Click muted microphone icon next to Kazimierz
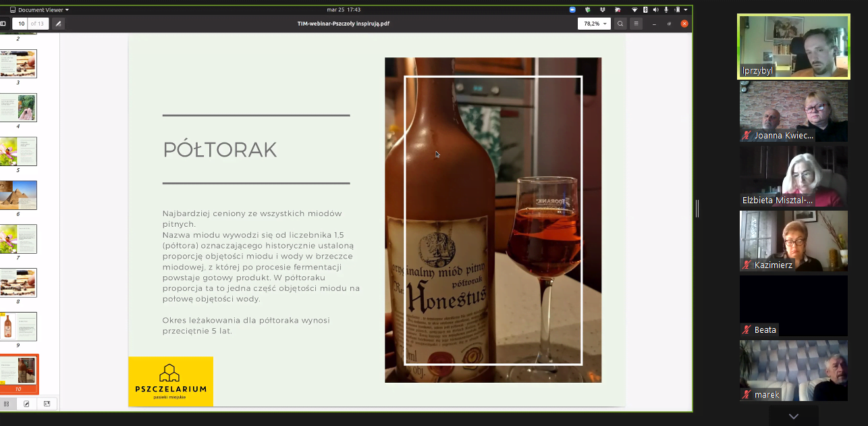The image size is (868, 426). [x=747, y=265]
